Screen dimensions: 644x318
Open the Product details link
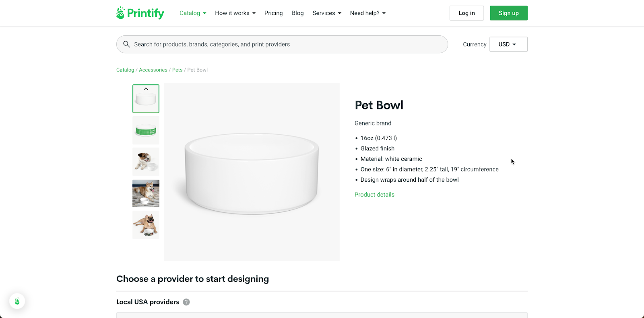tap(374, 195)
